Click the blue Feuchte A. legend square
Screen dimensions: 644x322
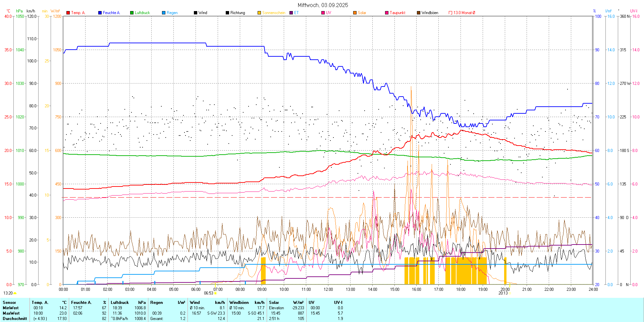click(x=100, y=13)
